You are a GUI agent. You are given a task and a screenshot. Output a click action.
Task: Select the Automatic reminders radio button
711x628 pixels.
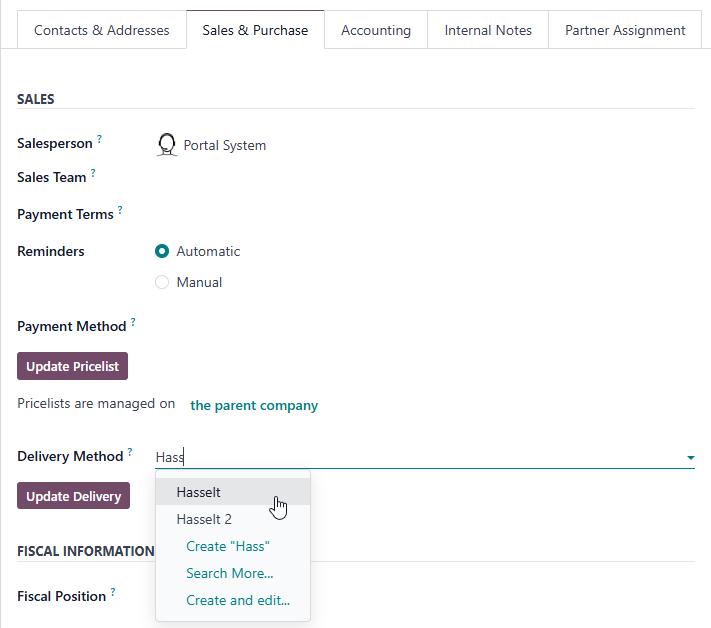tap(162, 252)
